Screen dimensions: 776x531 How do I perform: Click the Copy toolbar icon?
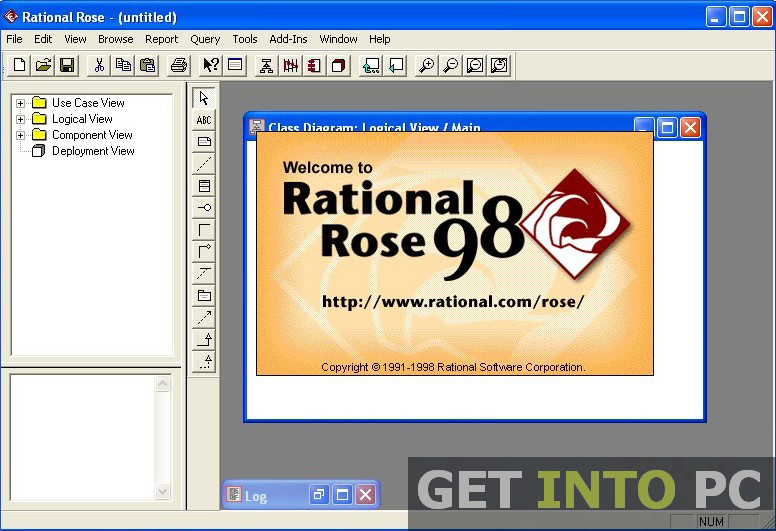(x=123, y=65)
